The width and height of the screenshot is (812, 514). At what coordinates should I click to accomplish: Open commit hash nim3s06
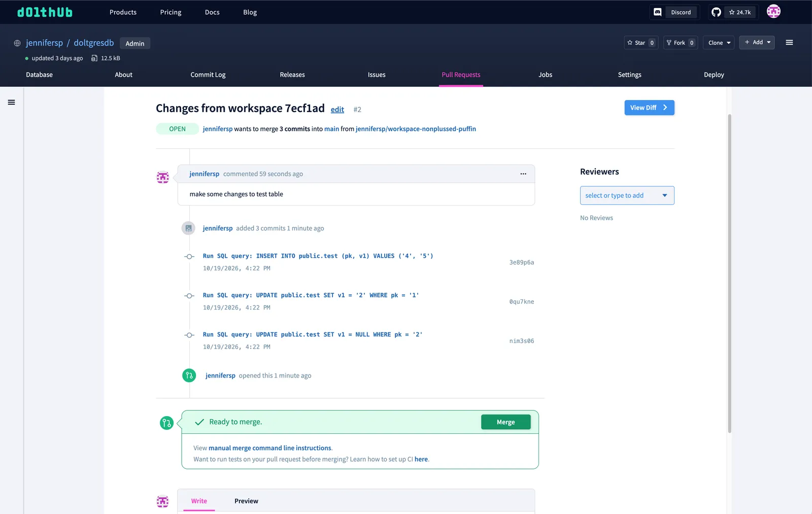[x=522, y=341]
